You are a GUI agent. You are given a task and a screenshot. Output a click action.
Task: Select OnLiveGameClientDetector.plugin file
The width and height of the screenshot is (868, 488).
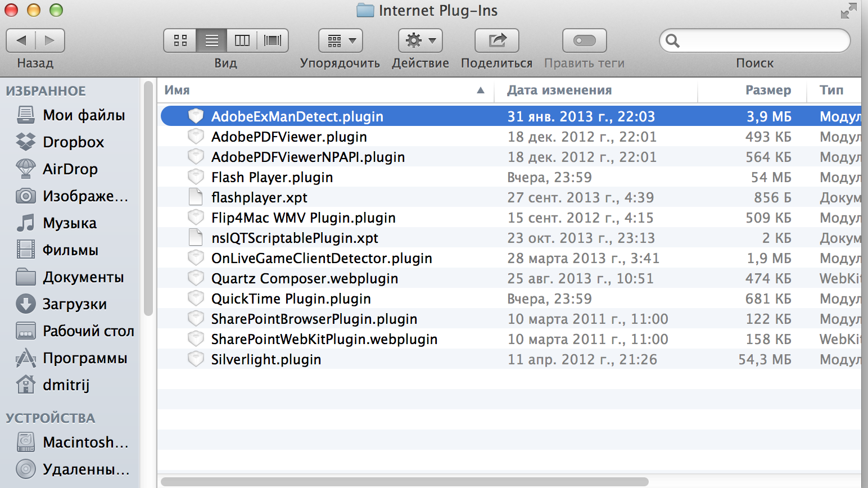tap(509, 258)
